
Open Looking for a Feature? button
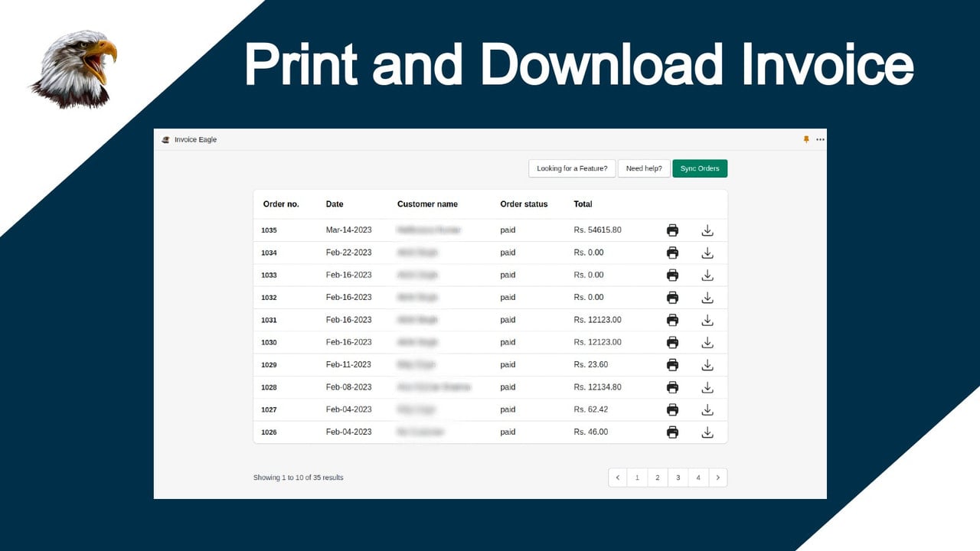click(x=572, y=168)
